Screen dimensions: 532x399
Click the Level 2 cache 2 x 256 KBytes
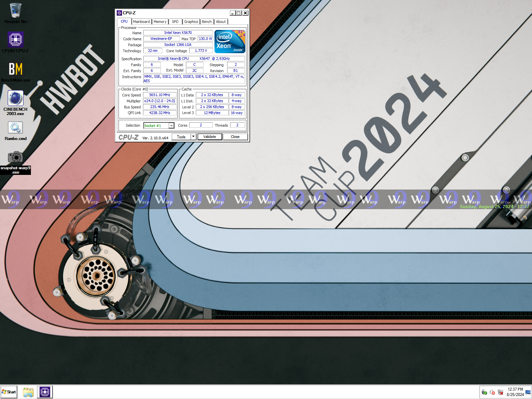click(x=212, y=107)
